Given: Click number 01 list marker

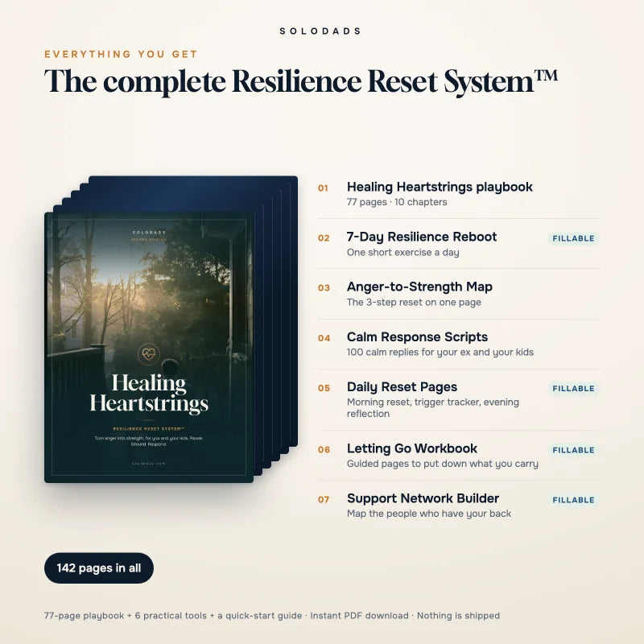Looking at the screenshot, I should pyautogui.click(x=323, y=188).
